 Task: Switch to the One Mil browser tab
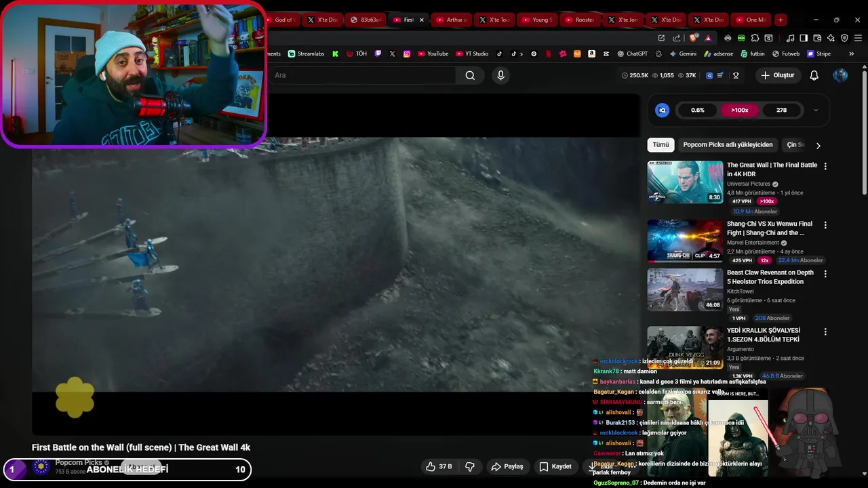click(x=751, y=20)
